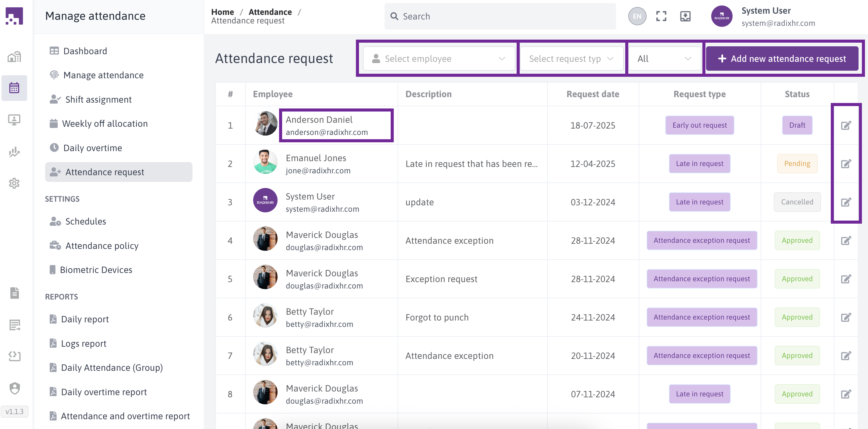Click the RadixHR logo in top-left corner
Screen dimensions: 868x429
click(14, 16)
